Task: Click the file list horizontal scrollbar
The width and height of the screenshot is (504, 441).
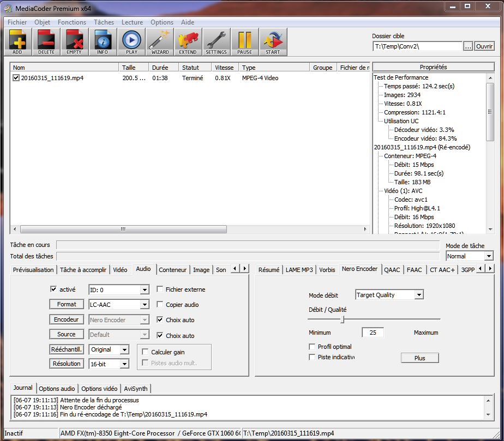Action: 123,229
